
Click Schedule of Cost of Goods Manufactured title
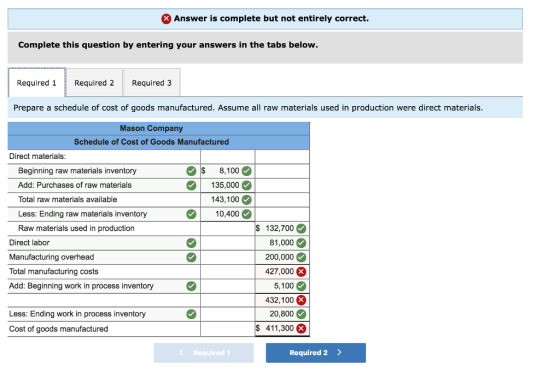(x=151, y=142)
